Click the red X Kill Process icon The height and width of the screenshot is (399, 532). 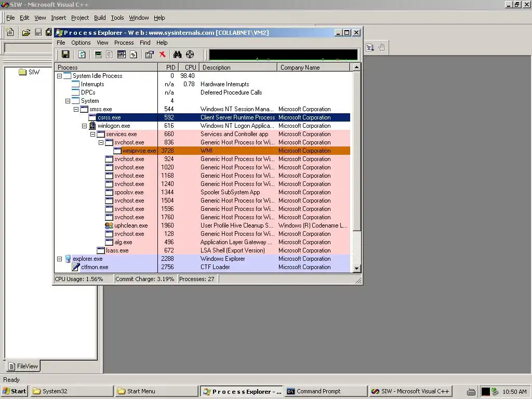163,54
